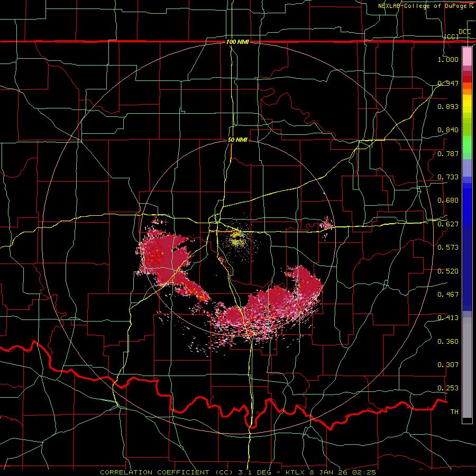This screenshot has height=476, width=476.
Task: Click the 0.467 scale value
Action: pyautogui.click(x=448, y=295)
